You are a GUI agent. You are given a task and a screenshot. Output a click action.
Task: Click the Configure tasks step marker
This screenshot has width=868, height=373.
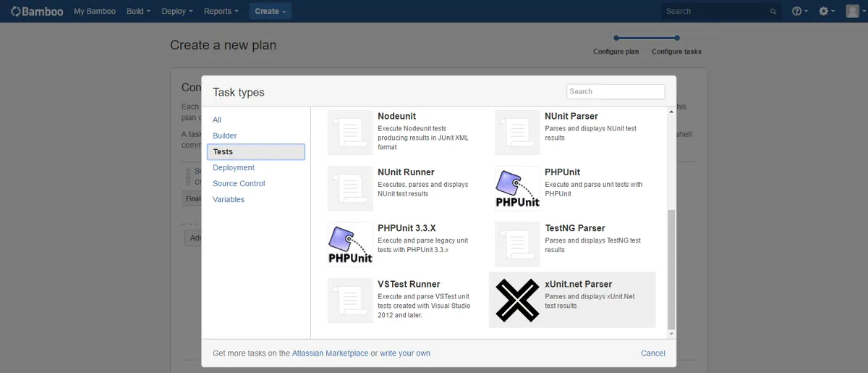pos(676,38)
